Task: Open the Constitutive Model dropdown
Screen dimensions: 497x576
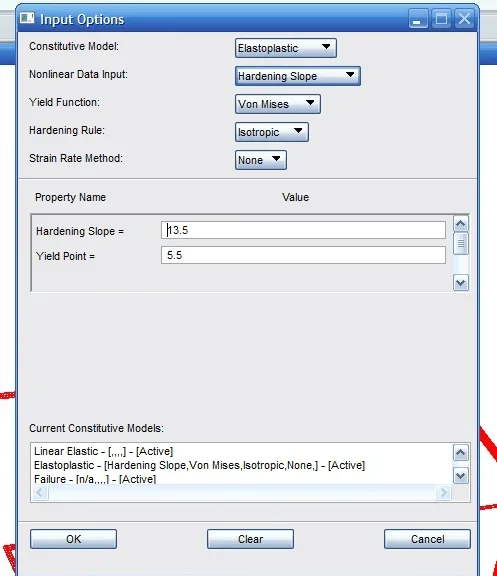Action: coord(285,48)
